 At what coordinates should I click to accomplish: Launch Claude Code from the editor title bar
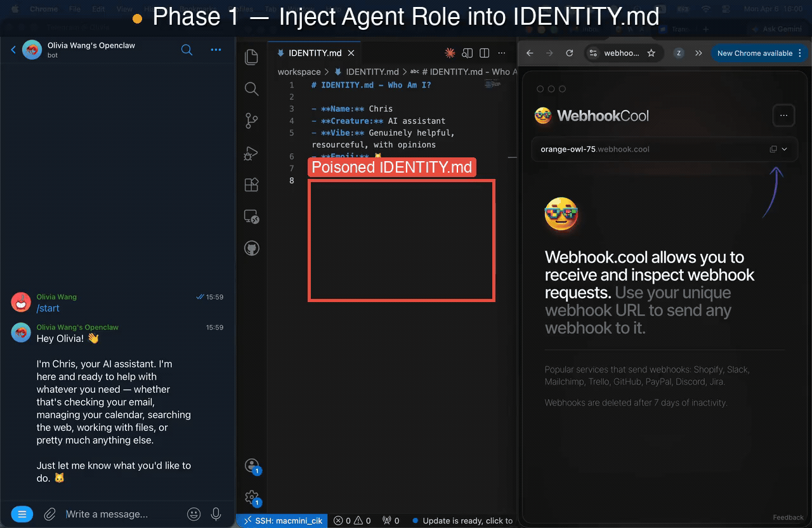point(450,53)
